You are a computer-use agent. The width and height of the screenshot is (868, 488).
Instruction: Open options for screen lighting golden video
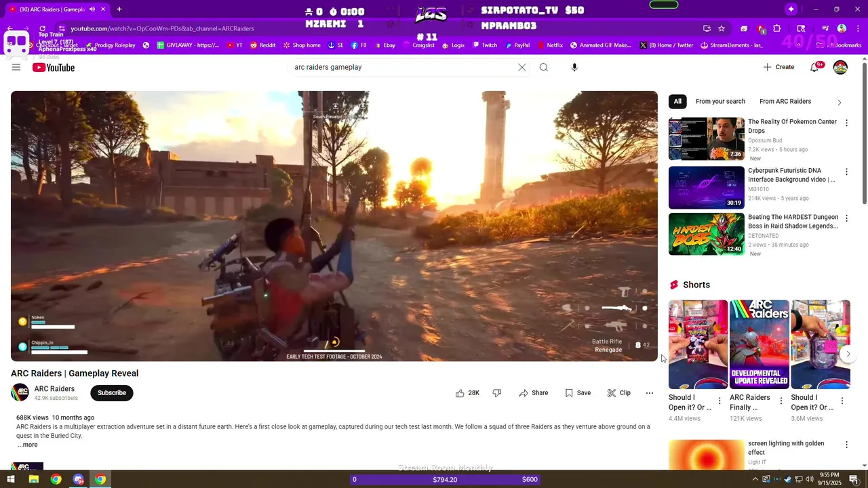(x=846, y=445)
